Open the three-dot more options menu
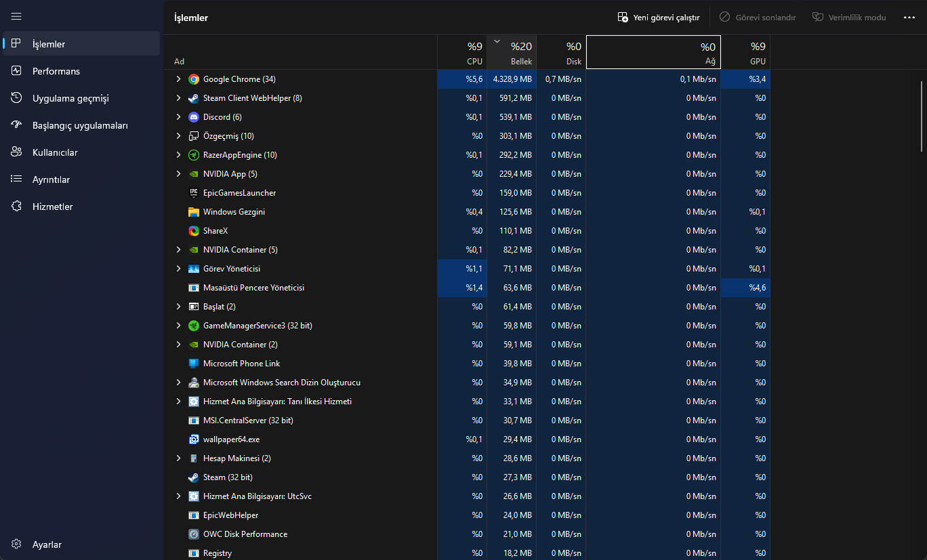This screenshot has height=560, width=927. 909,17
